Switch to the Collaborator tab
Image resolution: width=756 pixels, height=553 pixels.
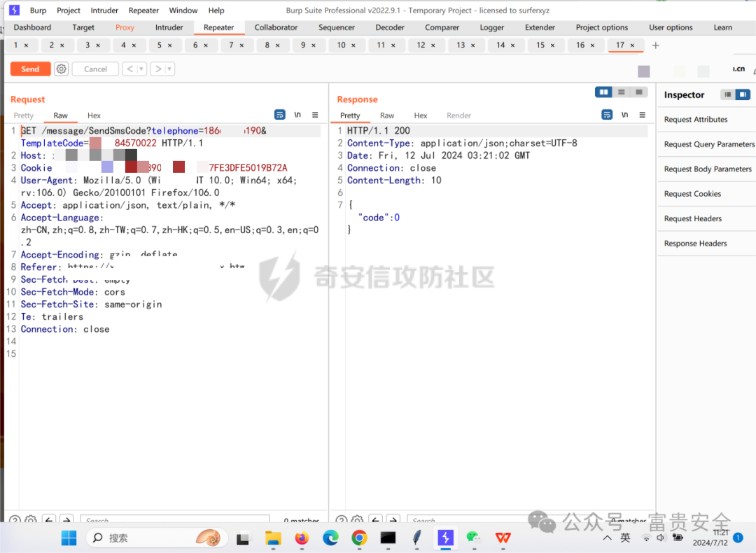click(x=276, y=27)
